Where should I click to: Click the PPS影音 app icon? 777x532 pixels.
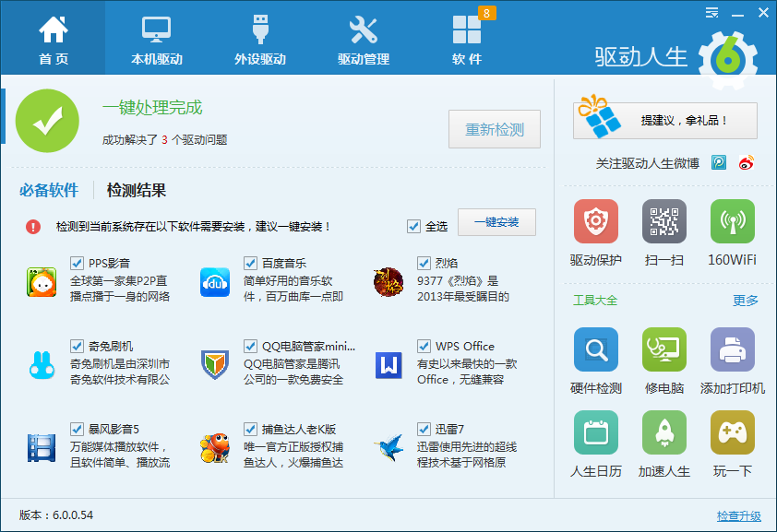coord(42,282)
